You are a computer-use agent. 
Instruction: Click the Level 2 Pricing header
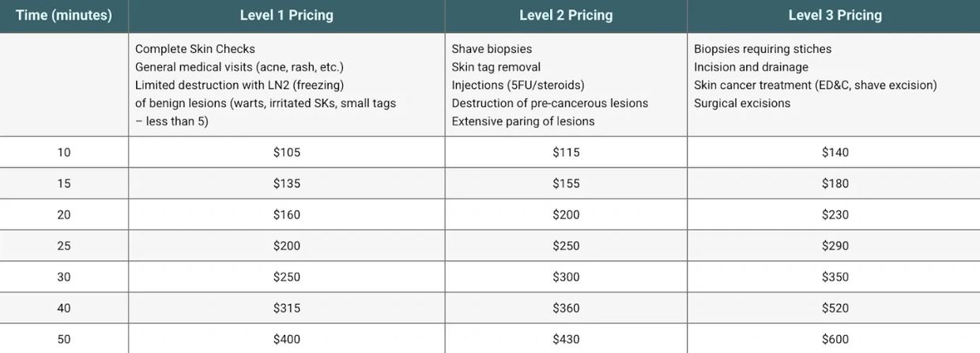[x=566, y=15]
